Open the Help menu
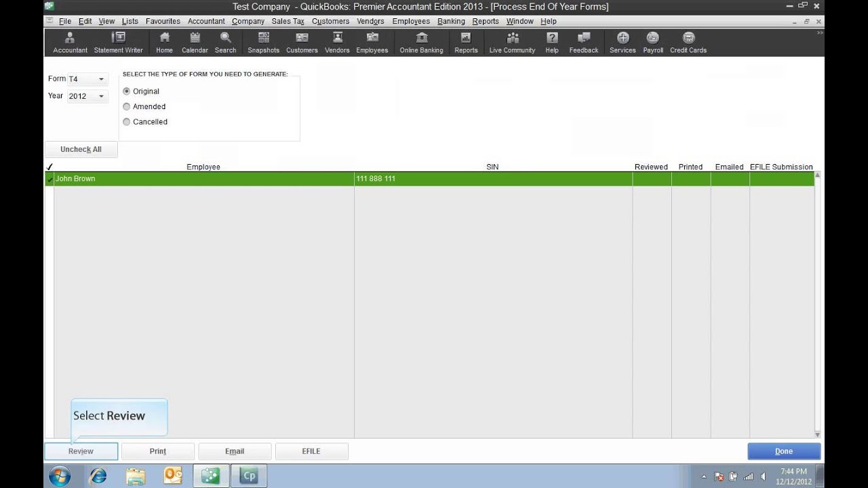868x488 pixels. pos(549,21)
